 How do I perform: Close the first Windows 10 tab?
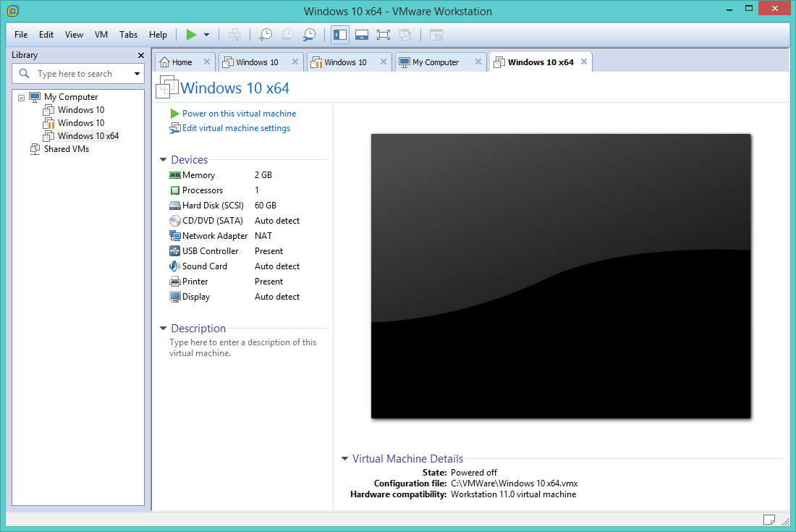tap(295, 62)
